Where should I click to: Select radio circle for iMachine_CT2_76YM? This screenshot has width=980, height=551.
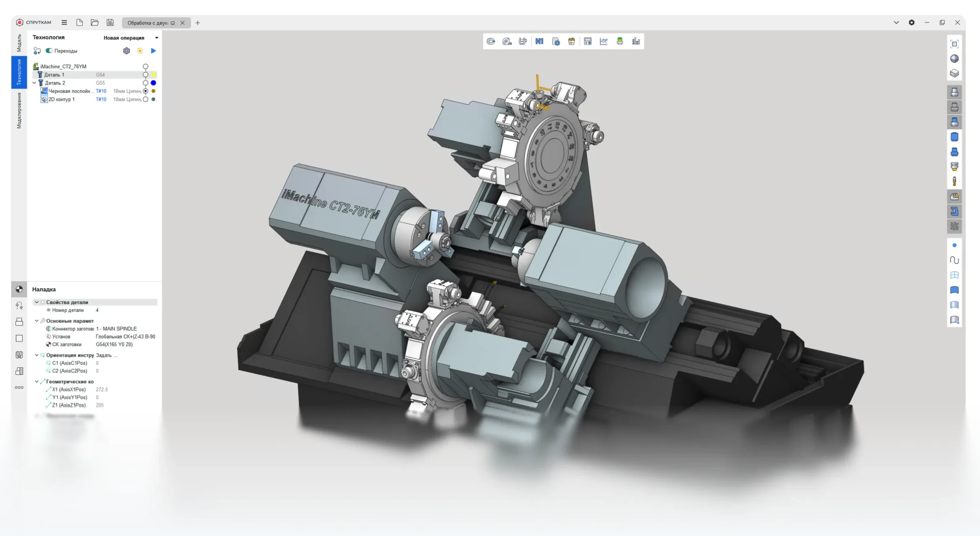pyautogui.click(x=145, y=67)
